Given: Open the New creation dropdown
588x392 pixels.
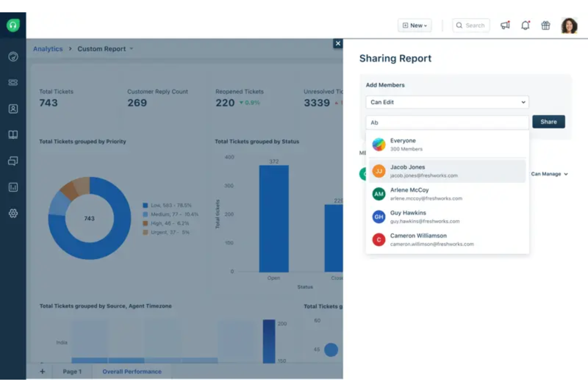Looking at the screenshot, I should click(x=414, y=25).
